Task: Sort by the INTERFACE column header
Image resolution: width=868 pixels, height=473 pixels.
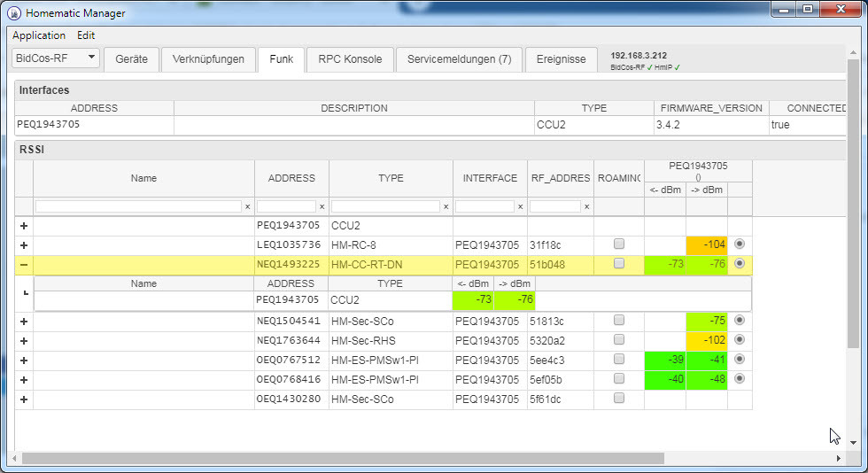Action: coord(490,178)
